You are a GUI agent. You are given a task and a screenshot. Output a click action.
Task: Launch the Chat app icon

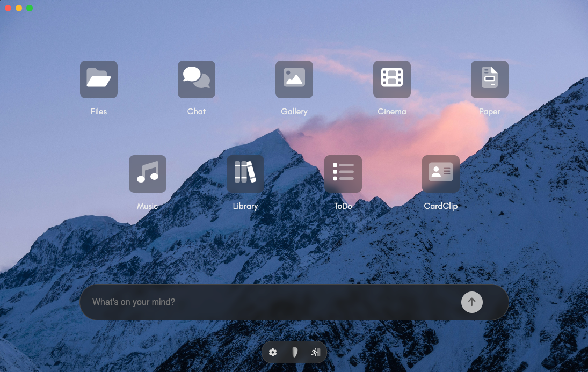(197, 79)
